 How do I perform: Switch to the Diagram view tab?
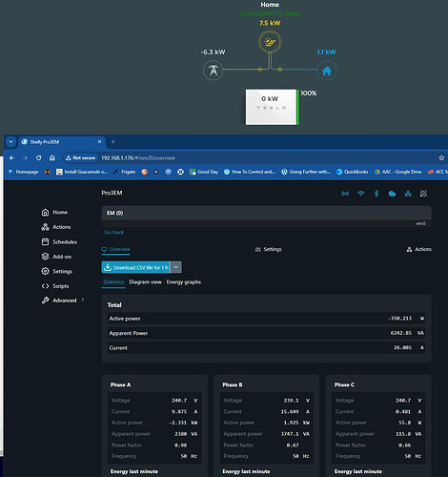pos(146,282)
